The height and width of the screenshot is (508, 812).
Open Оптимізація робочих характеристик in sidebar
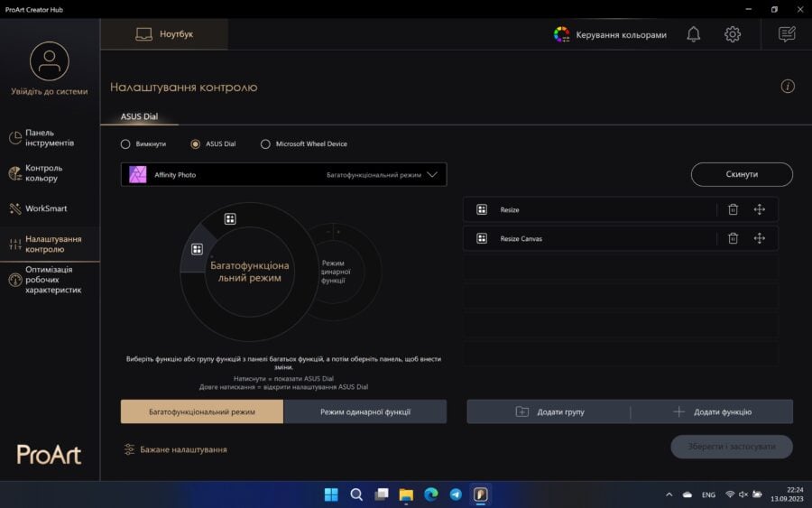point(50,280)
